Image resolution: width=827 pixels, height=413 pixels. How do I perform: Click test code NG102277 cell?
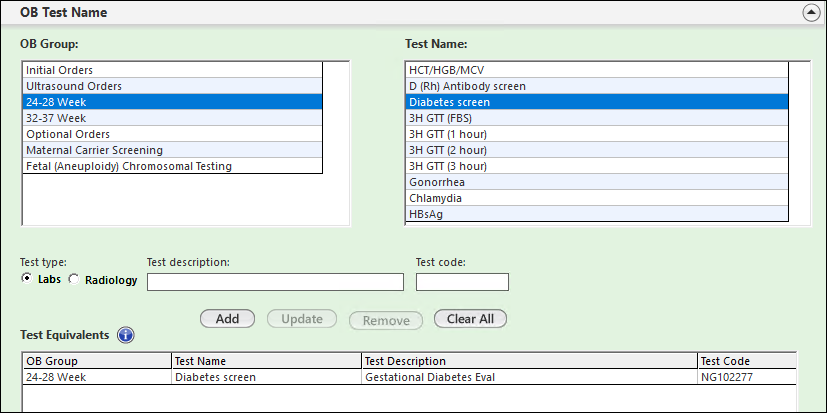[x=747, y=377]
